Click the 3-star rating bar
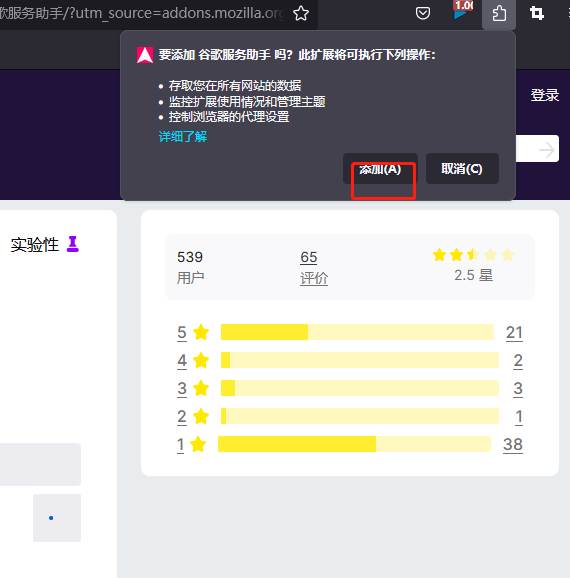 pyautogui.click(x=359, y=388)
